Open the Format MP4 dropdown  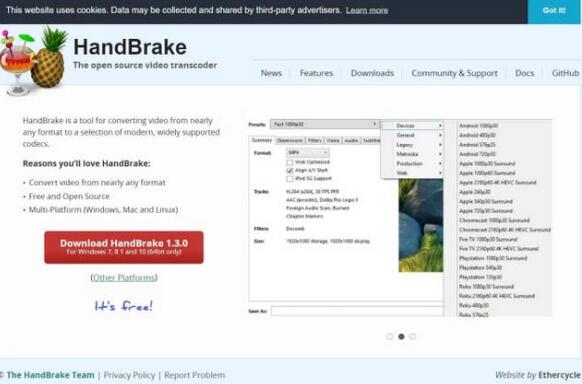tap(308, 152)
